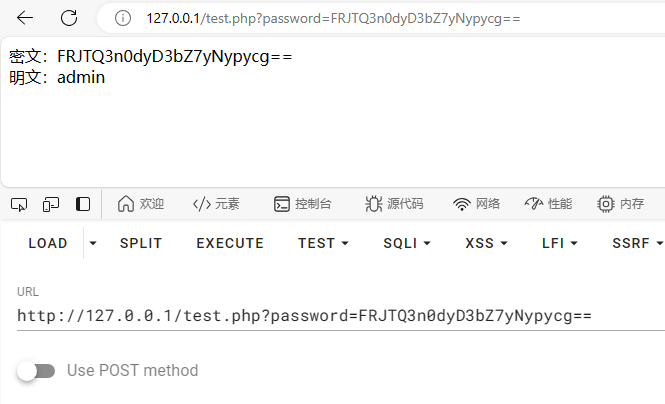Open the 欢迎 welcome tab

141,204
